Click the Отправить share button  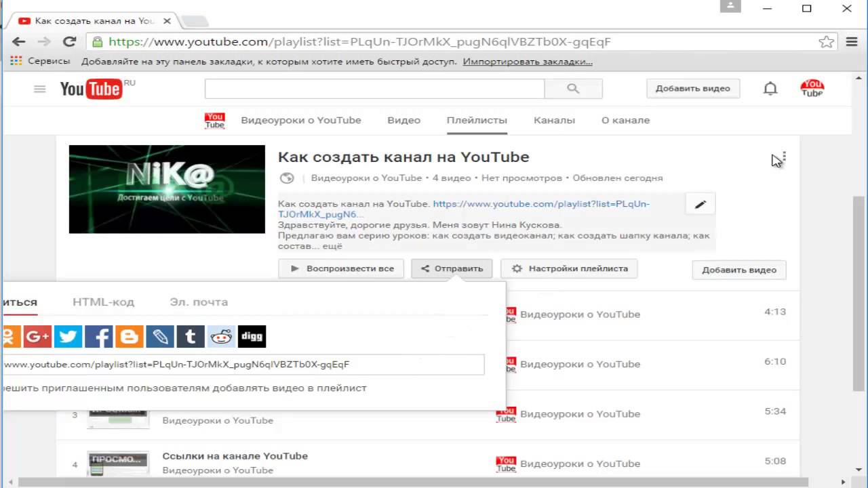pyautogui.click(x=452, y=269)
